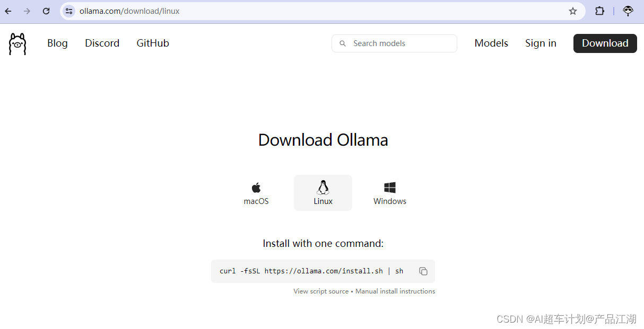Open browser profile avatar icon
The width and height of the screenshot is (644, 329).
click(628, 11)
